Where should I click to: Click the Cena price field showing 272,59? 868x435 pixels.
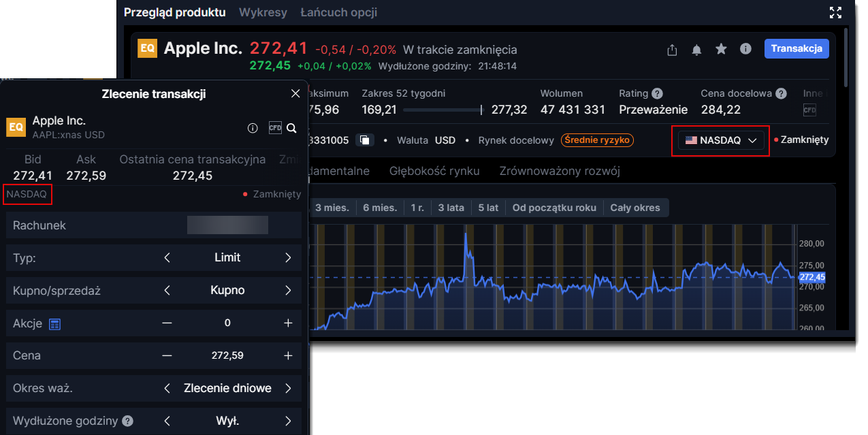coord(227,355)
